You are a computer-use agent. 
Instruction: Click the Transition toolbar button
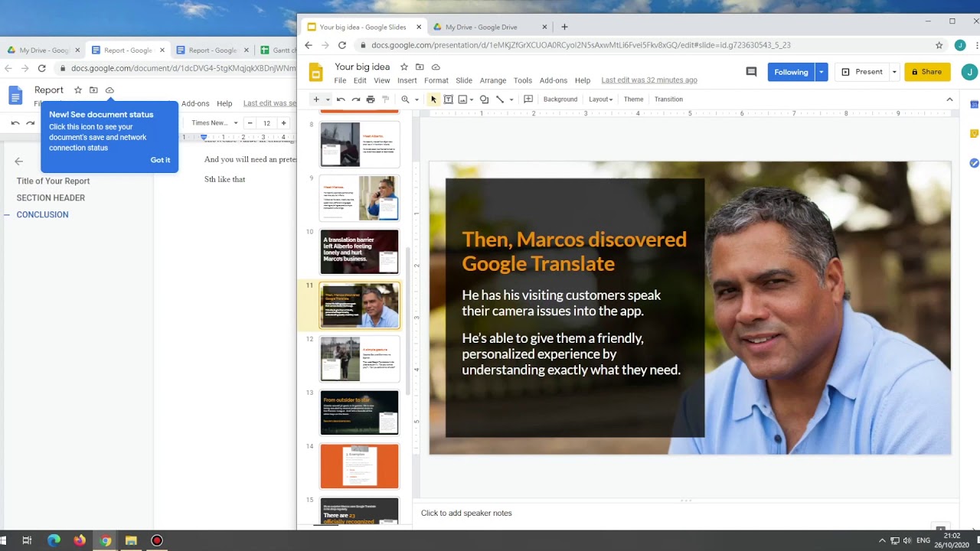(x=668, y=99)
